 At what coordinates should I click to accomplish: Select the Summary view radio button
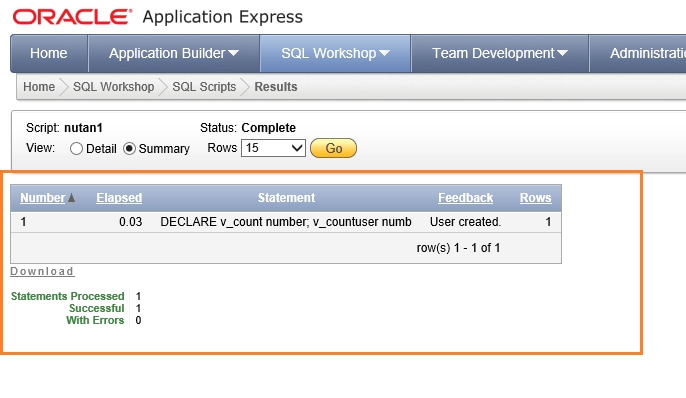pyautogui.click(x=129, y=149)
